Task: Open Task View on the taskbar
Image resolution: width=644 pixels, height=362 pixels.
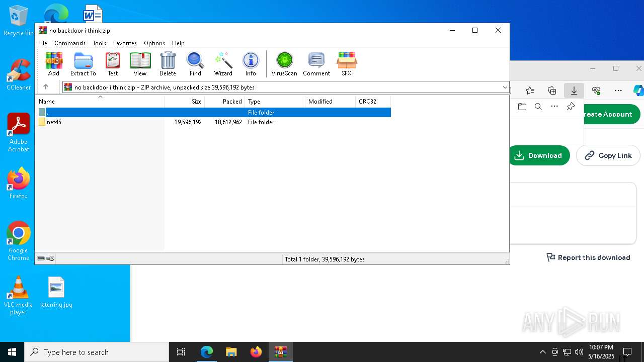Action: click(181, 352)
